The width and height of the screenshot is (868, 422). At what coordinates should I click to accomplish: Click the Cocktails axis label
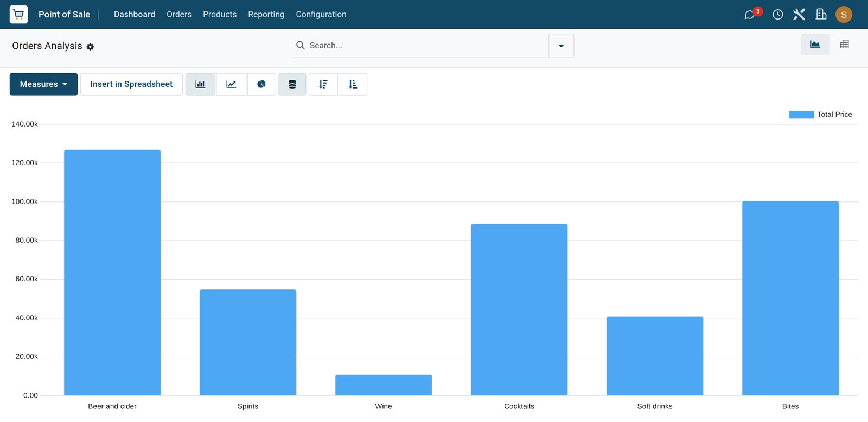[519, 406]
